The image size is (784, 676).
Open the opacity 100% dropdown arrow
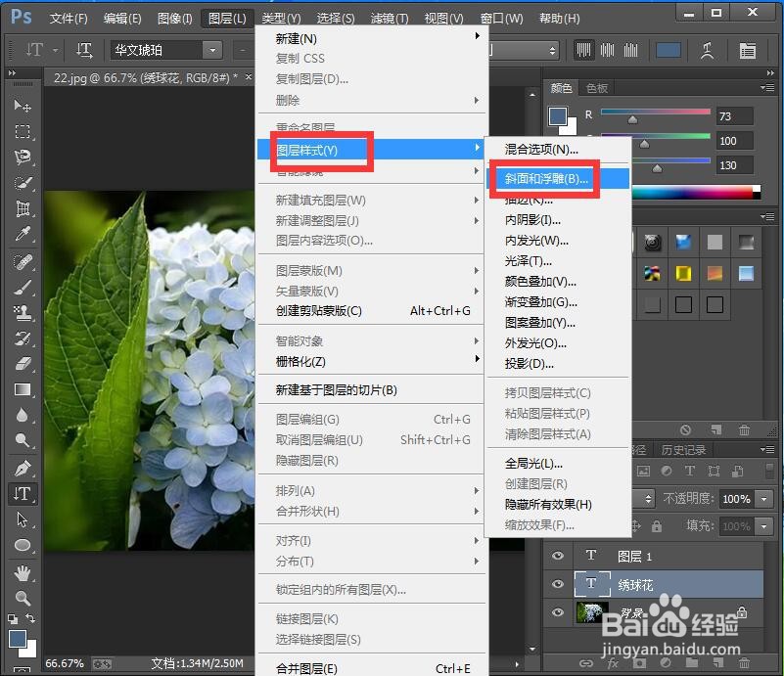click(764, 499)
